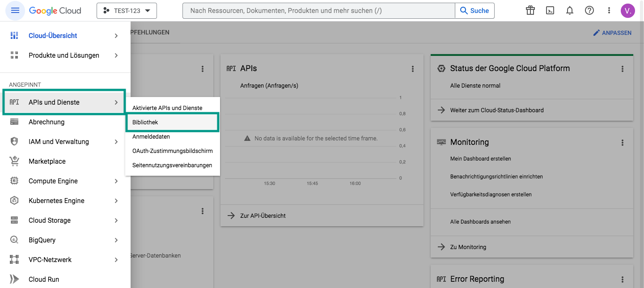Click the VPC-Netzwerk icon
Screen dimensions: 644x288
14,260
